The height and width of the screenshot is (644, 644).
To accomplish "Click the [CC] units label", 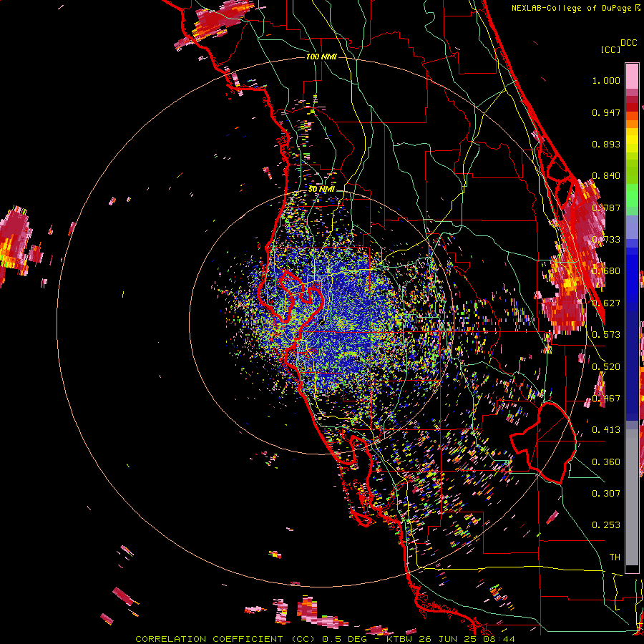I will coord(610,49).
